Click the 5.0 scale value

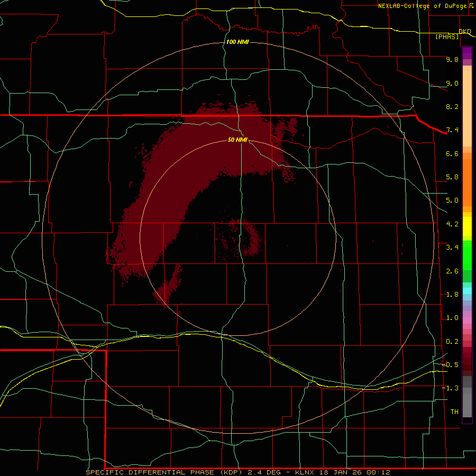(x=452, y=200)
